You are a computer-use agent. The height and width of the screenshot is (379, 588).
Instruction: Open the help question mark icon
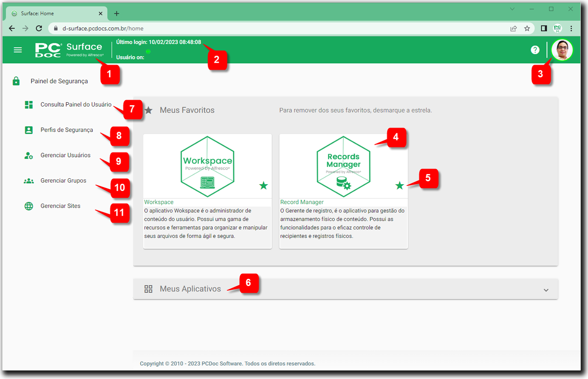[535, 50]
